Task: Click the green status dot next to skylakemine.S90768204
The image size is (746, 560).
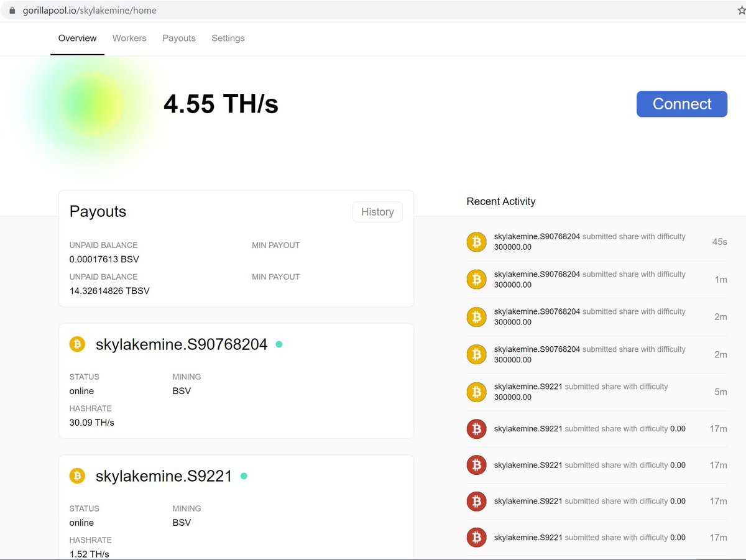Action: coord(279,344)
